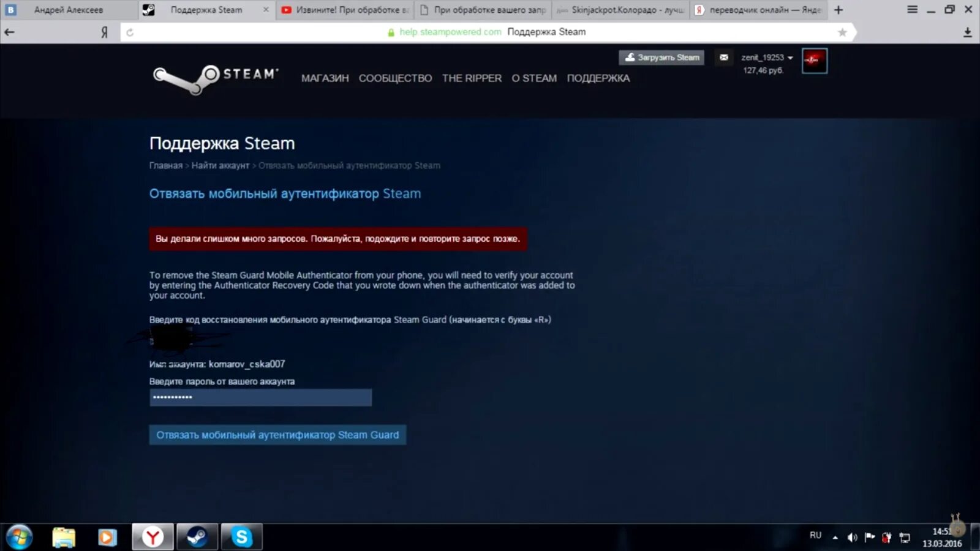Image resolution: width=980 pixels, height=551 pixels.
Task: Open the zenit_19253 account dropdown
Action: pos(767,58)
